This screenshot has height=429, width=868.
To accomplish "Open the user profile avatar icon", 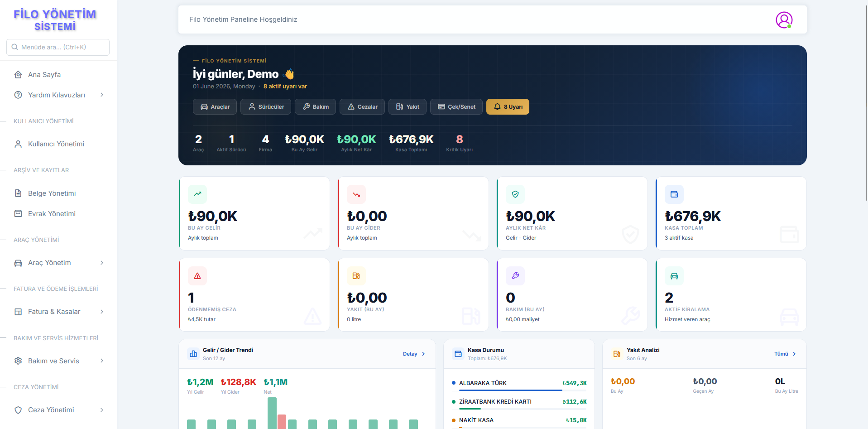I will [784, 20].
